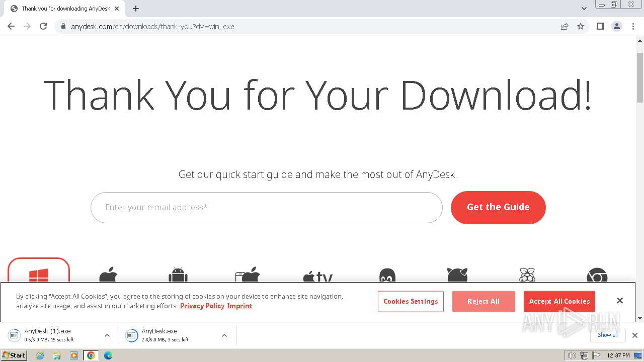The width and height of the screenshot is (644, 362).
Task: Open Action Center flag in tray
Action: click(x=596, y=355)
